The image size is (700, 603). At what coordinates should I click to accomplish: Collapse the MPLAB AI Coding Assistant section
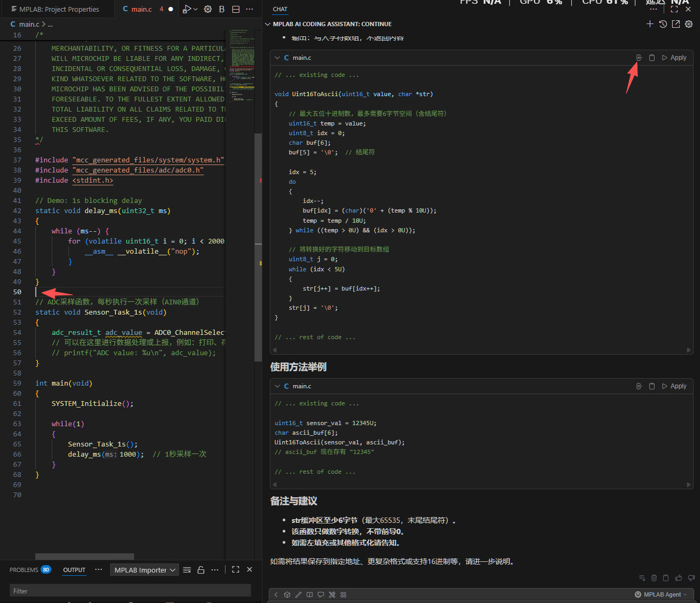268,24
